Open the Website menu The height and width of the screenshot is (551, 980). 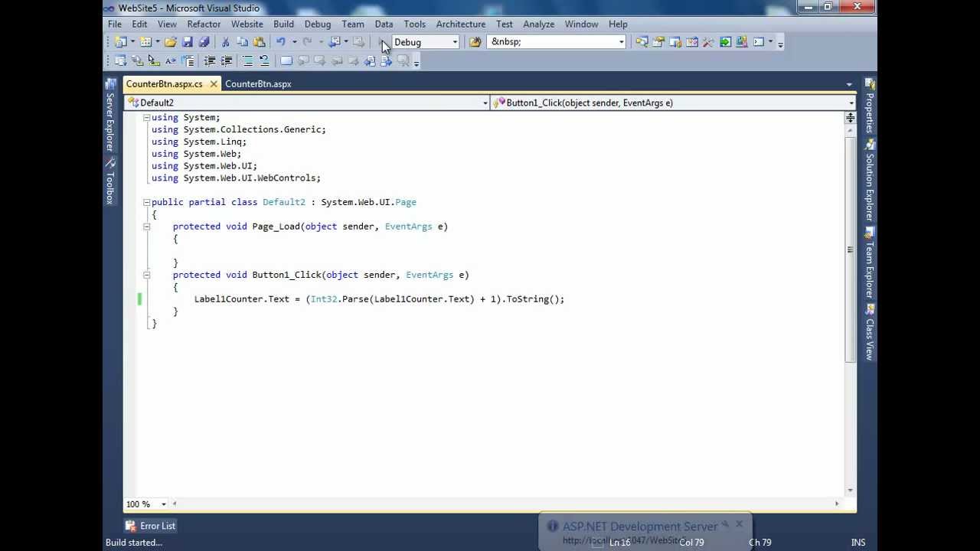pos(247,24)
